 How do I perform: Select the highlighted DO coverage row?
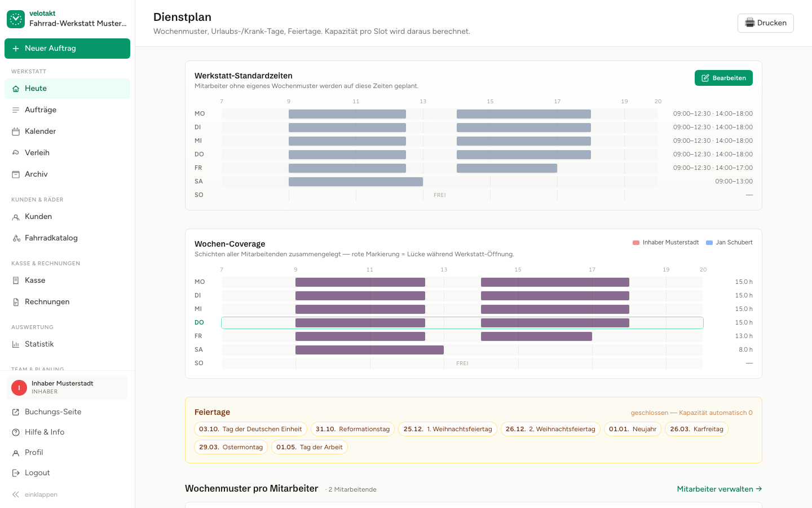pos(462,323)
